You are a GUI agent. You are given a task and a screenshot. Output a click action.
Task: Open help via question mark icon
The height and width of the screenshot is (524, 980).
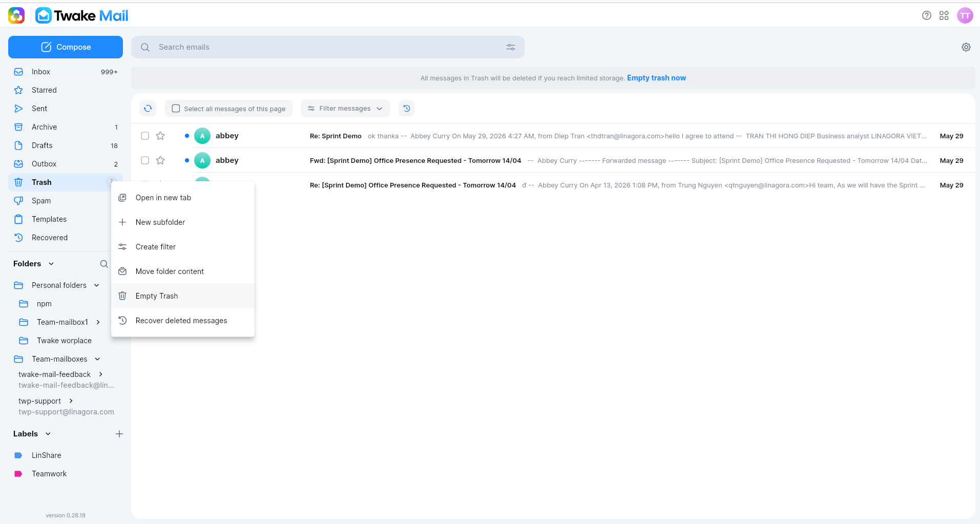coord(926,16)
